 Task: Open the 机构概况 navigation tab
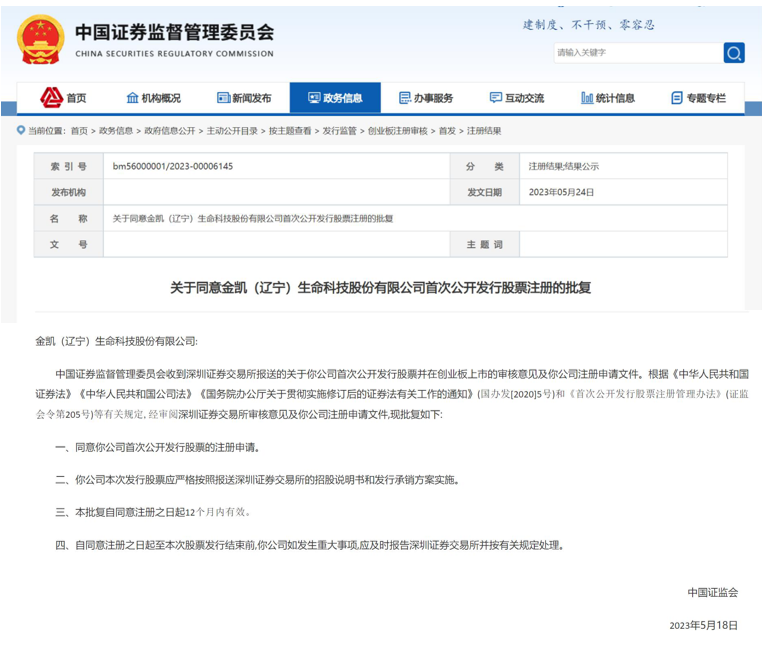point(154,98)
